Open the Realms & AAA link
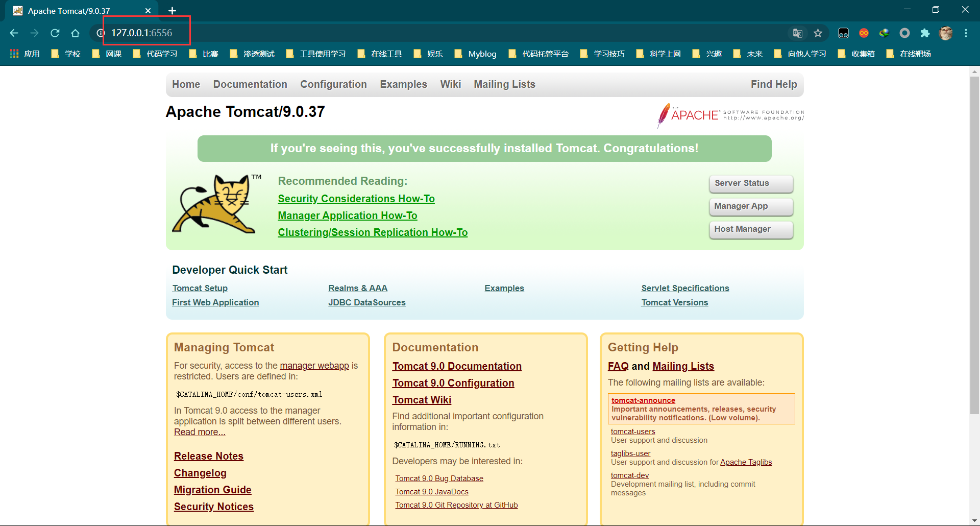The image size is (980, 526). pyautogui.click(x=358, y=288)
